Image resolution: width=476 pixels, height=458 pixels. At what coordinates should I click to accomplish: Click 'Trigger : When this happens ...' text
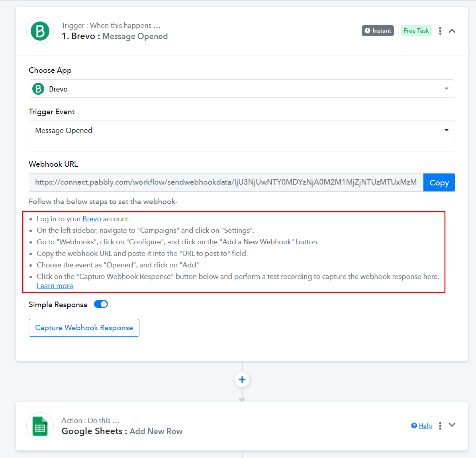point(111,25)
